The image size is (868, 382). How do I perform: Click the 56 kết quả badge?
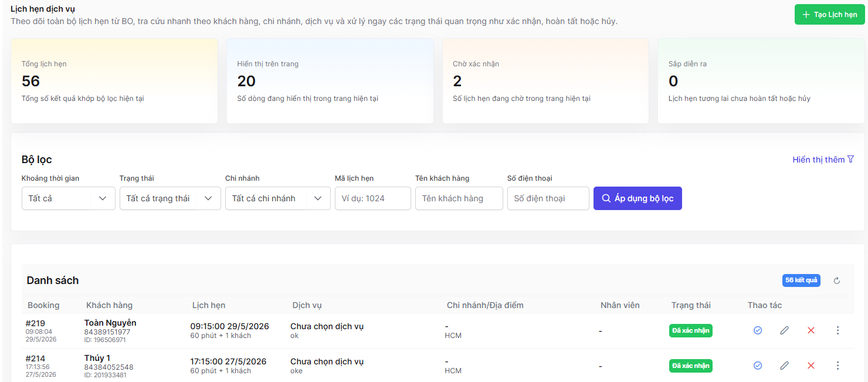pyautogui.click(x=801, y=280)
